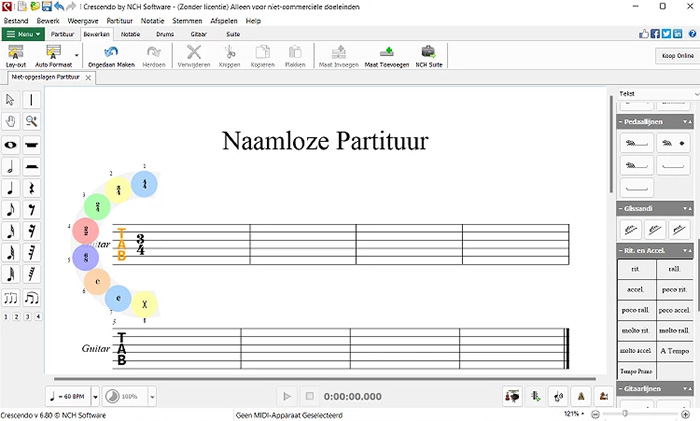Choose the half rest tool
Image resolution: width=700 pixels, height=421 pixels.
(31, 167)
